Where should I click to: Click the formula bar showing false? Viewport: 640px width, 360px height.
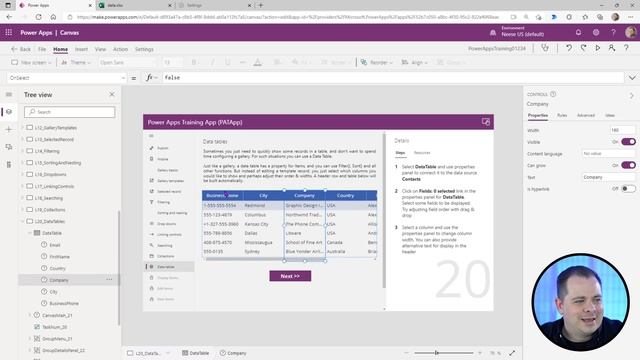tap(393, 78)
